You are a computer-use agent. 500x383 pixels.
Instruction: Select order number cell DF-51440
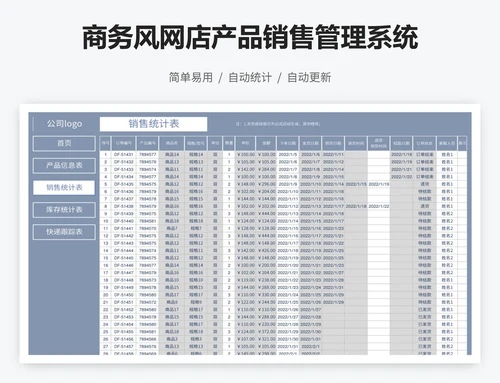tap(124, 221)
